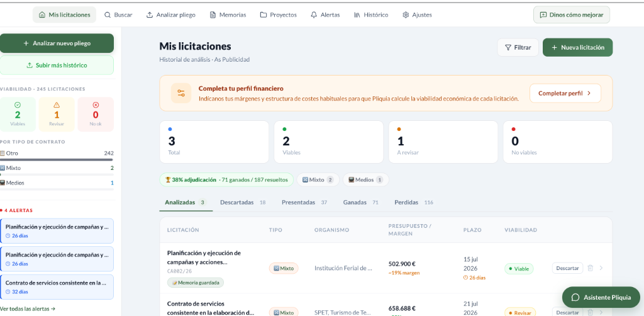Click the sliders icon in profile banner
644x316 pixels.
(x=181, y=93)
